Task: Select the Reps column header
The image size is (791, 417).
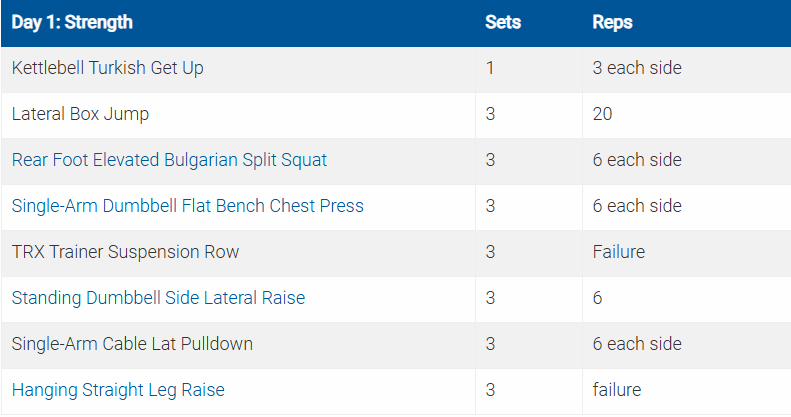Action: pyautogui.click(x=612, y=22)
